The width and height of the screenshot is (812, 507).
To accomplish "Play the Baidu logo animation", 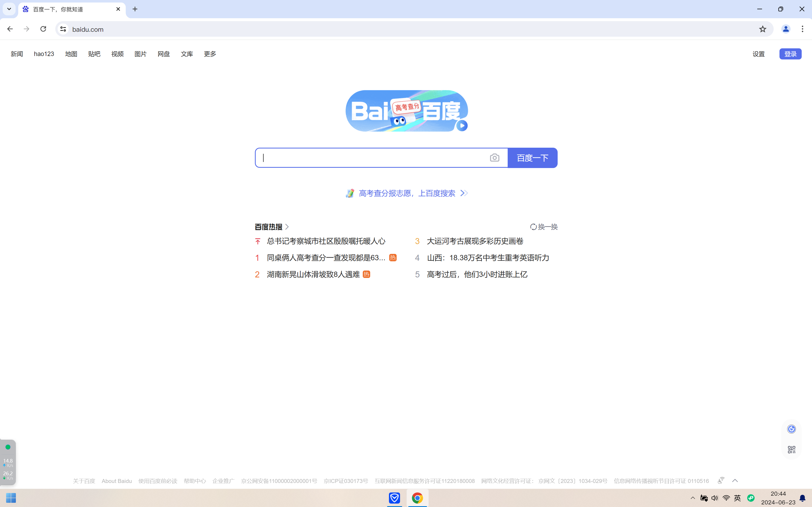I will click(462, 126).
